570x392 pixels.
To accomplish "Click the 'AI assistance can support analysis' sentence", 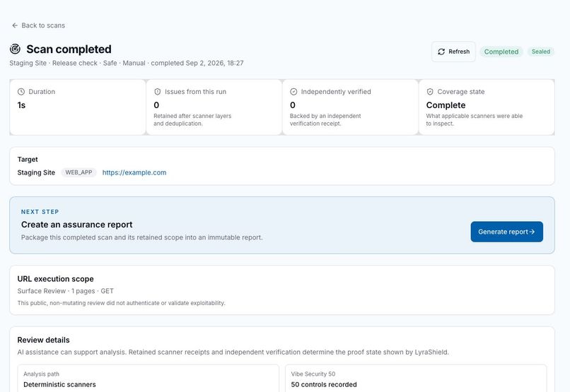I will tap(233, 352).
